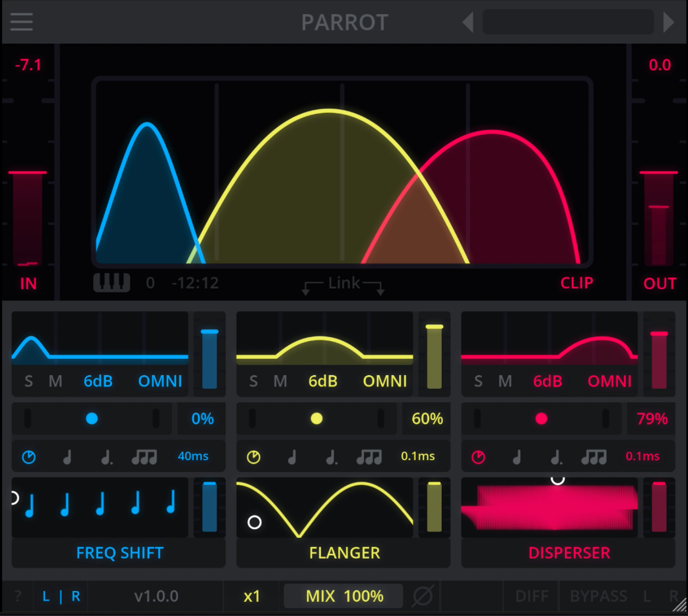Mute the red Disperser band
This screenshot has height=616, width=688.
(x=504, y=381)
